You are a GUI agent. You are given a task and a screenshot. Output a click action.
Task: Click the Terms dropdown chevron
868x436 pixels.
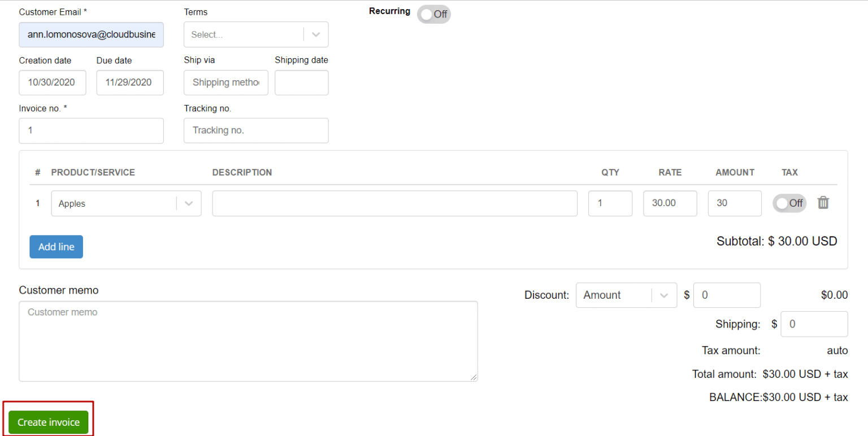coord(315,34)
